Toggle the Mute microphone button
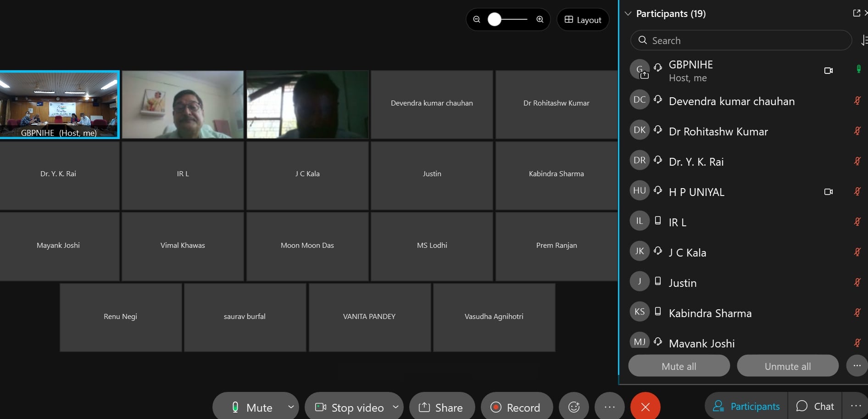This screenshot has width=868, height=419. coord(252,407)
